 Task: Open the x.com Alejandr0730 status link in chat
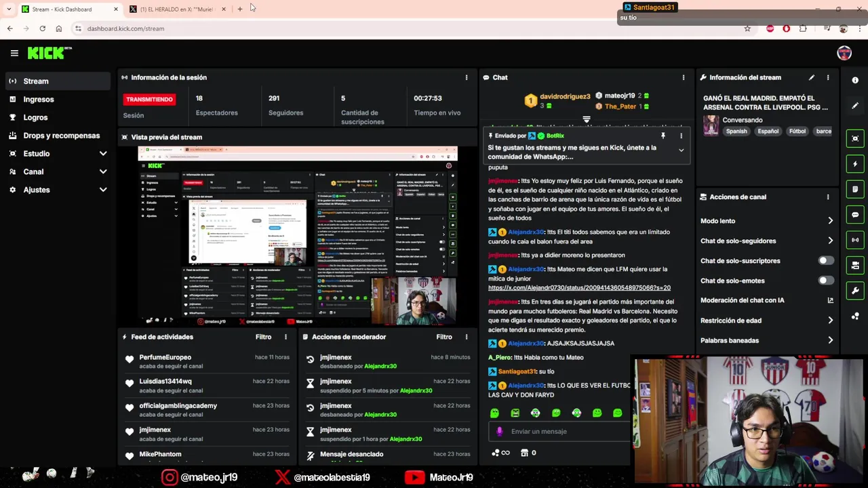click(x=579, y=288)
